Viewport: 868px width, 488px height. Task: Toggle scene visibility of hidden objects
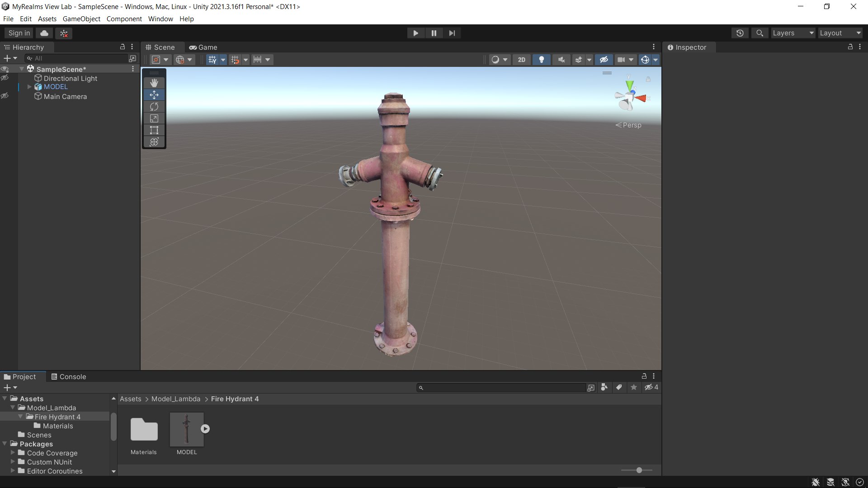[604, 60]
